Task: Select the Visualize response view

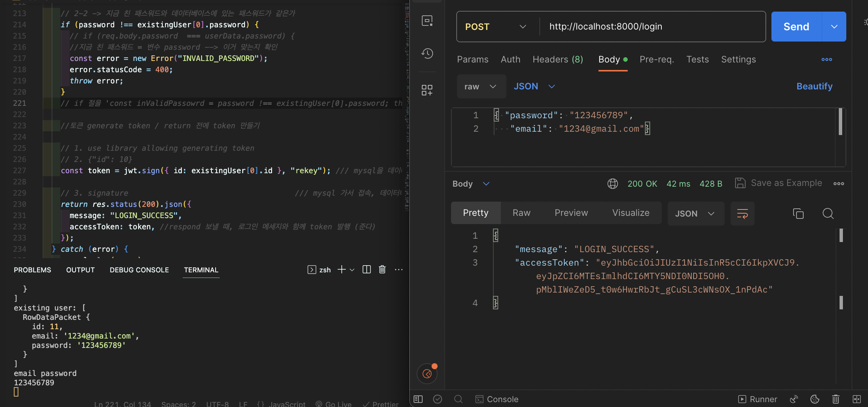Action: click(x=631, y=213)
